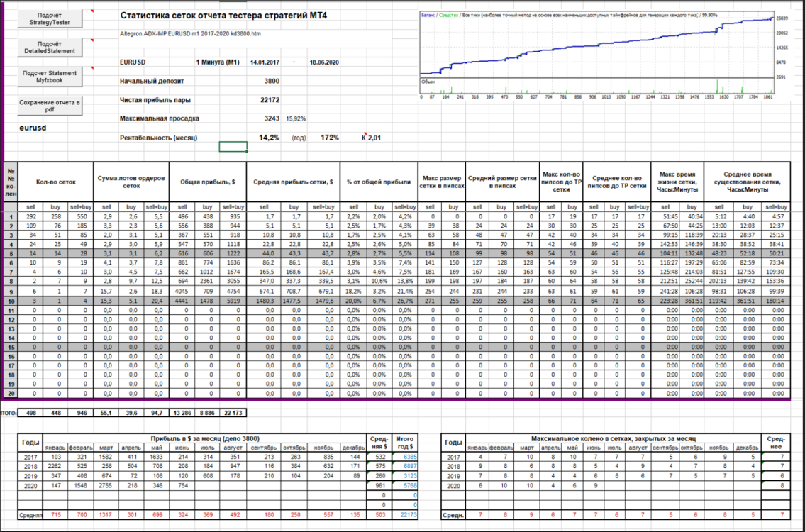The width and height of the screenshot is (805, 532).
Task: Select row number 5 in the grid table
Action: point(11,254)
